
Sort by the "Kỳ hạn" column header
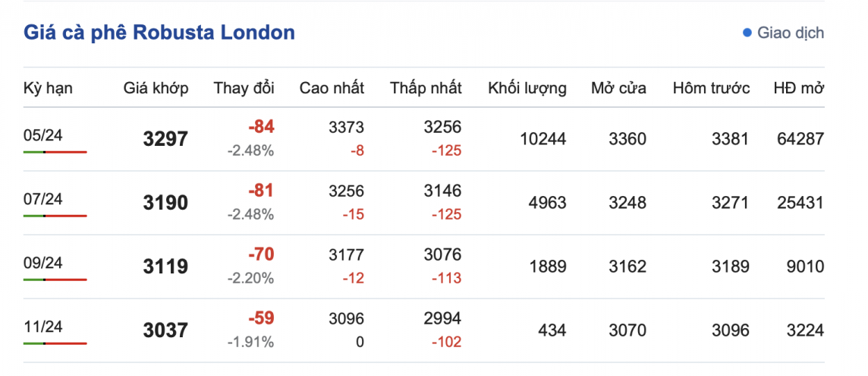[x=48, y=87]
